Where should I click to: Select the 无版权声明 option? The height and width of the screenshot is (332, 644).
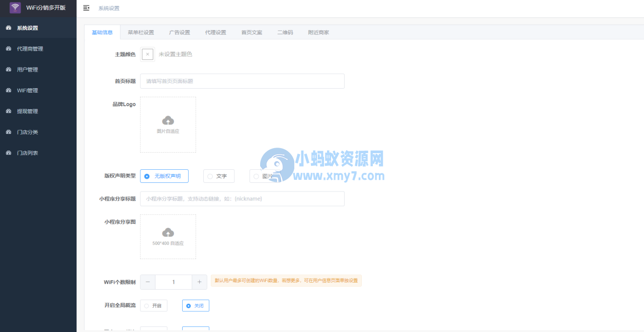[164, 176]
